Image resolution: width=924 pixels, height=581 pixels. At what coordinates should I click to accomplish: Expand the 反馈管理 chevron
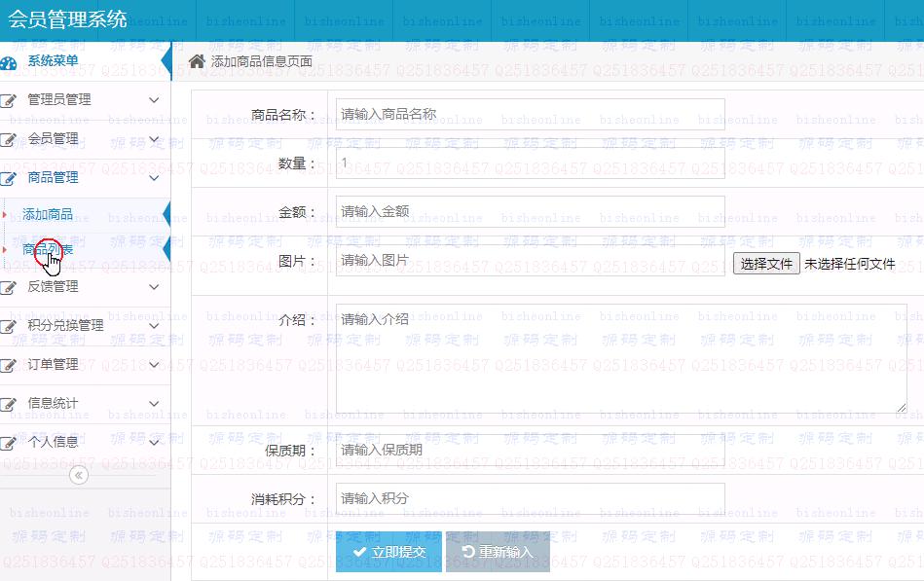coord(154,287)
